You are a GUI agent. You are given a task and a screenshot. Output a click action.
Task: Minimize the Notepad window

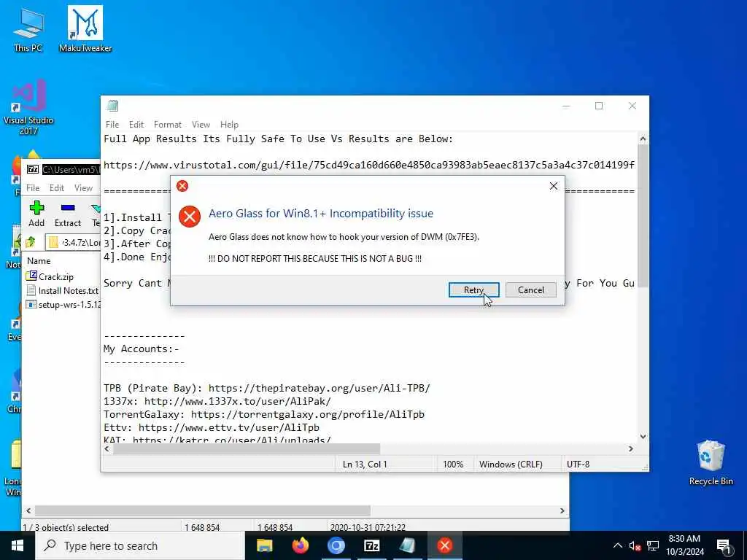pyautogui.click(x=566, y=106)
